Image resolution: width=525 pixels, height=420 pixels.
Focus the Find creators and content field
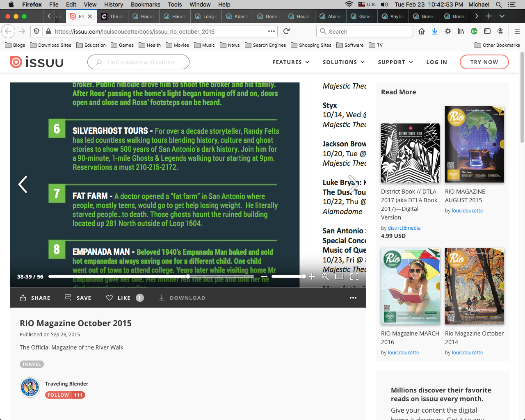click(x=138, y=62)
